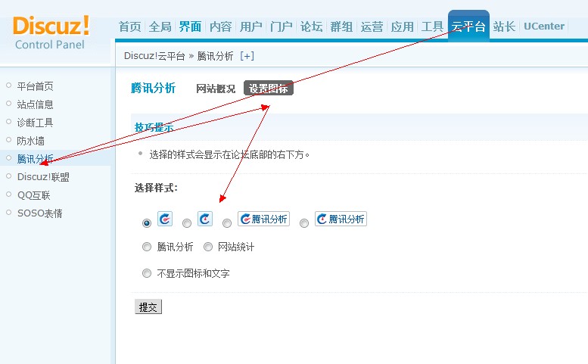
Task: Click the fourth 腾讯分析 badge icon
Action: coord(341,219)
